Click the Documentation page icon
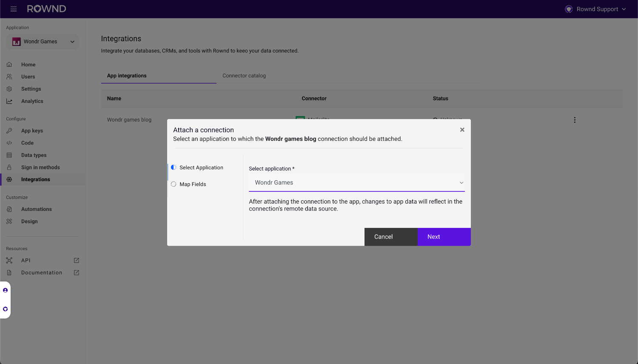 pos(9,273)
